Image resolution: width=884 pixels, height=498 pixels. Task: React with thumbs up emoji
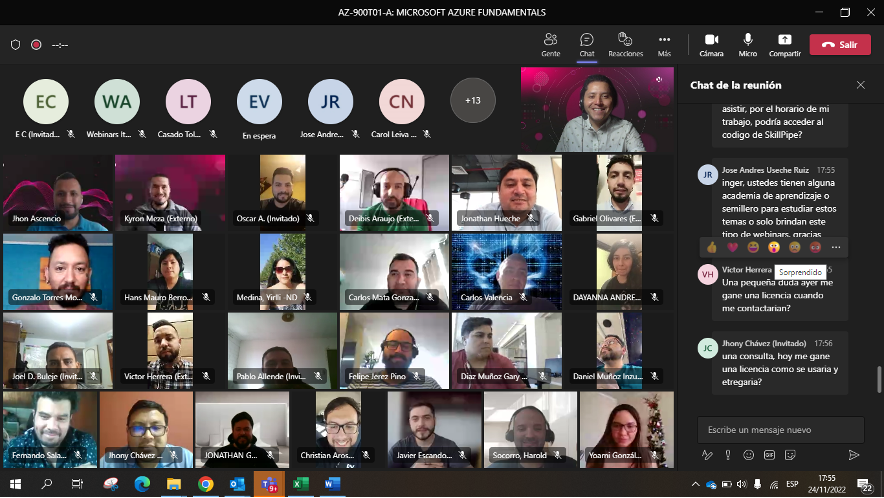(x=712, y=247)
